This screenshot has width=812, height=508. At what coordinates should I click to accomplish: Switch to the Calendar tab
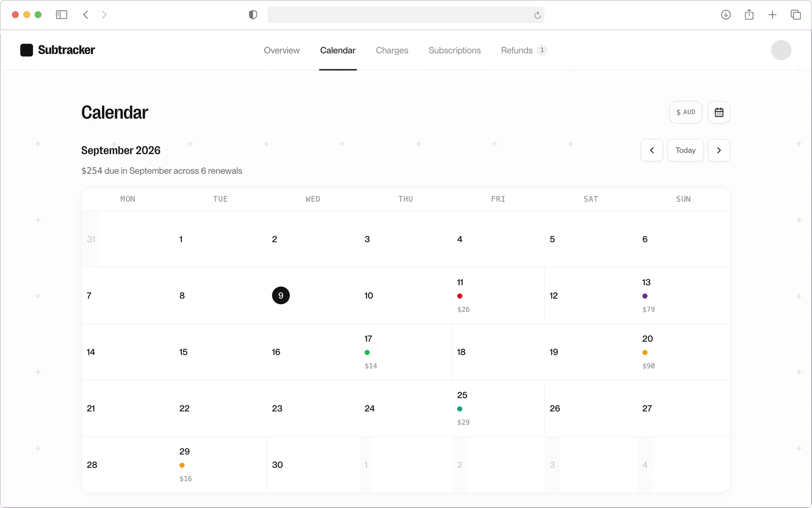pyautogui.click(x=337, y=50)
